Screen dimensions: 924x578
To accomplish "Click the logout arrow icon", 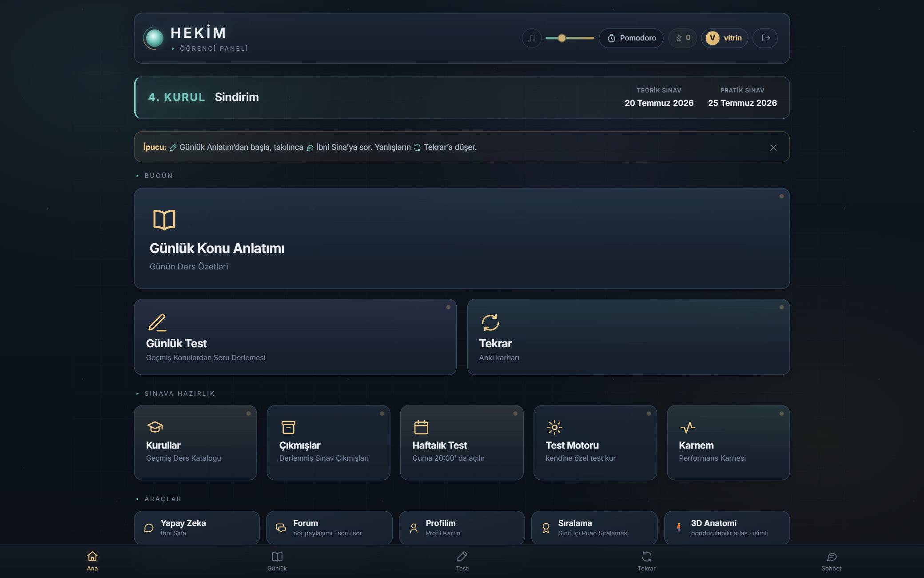I will (765, 38).
